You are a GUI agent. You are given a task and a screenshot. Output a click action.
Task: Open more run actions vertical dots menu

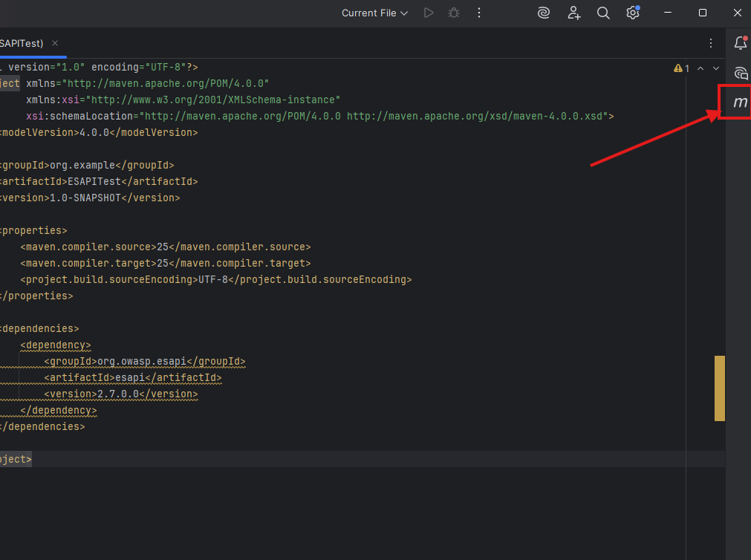tap(479, 13)
